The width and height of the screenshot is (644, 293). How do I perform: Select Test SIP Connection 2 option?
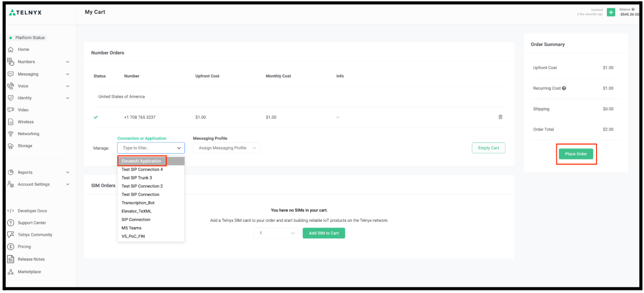(151, 186)
